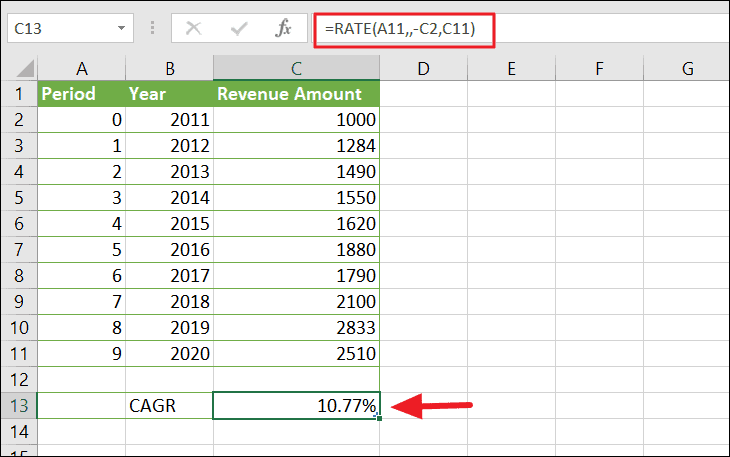Image resolution: width=730 pixels, height=457 pixels.
Task: Click the Year header cell
Action: point(169,94)
